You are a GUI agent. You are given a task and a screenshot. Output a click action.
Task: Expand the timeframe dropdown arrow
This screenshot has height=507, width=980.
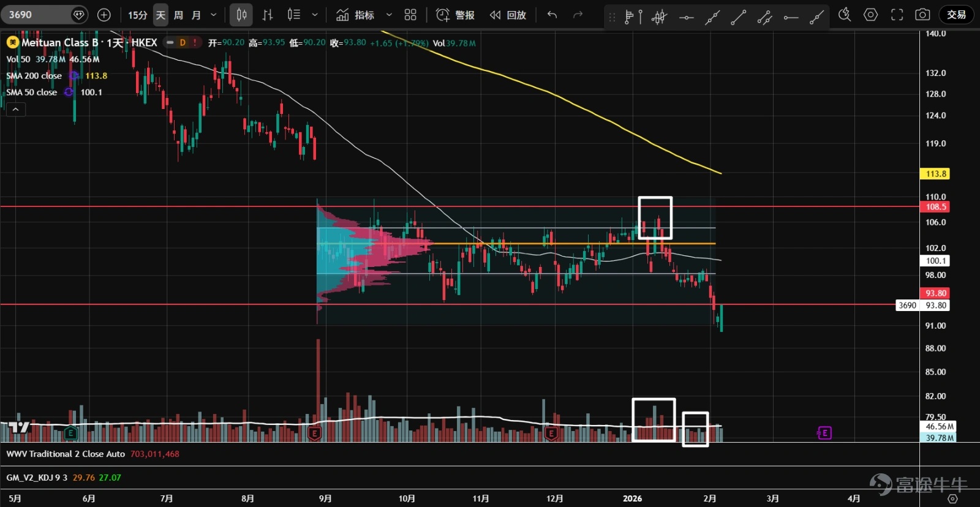click(214, 15)
